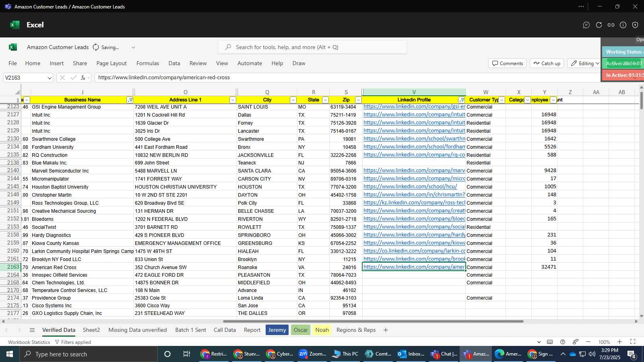Click the horizontal scrollbar thumb
The width and height of the screenshot is (644, 362).
click(x=373, y=321)
